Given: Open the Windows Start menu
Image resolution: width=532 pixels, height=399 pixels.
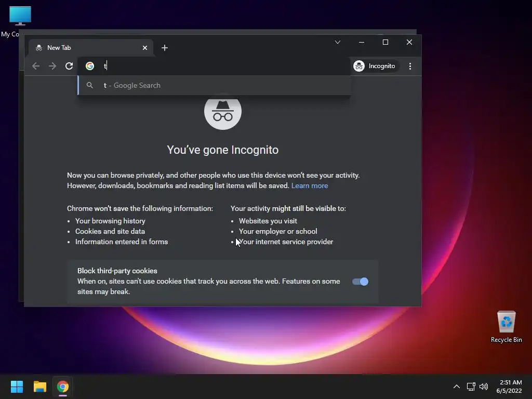Looking at the screenshot, I should 17,387.
